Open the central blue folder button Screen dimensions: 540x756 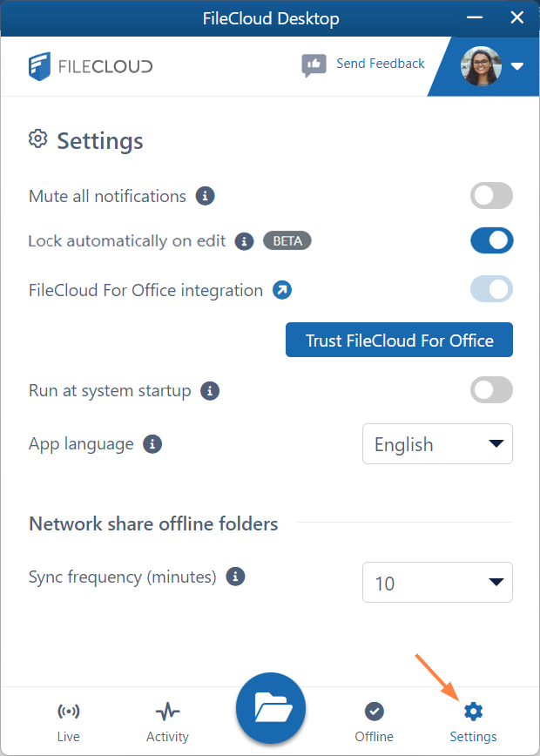tap(271, 709)
